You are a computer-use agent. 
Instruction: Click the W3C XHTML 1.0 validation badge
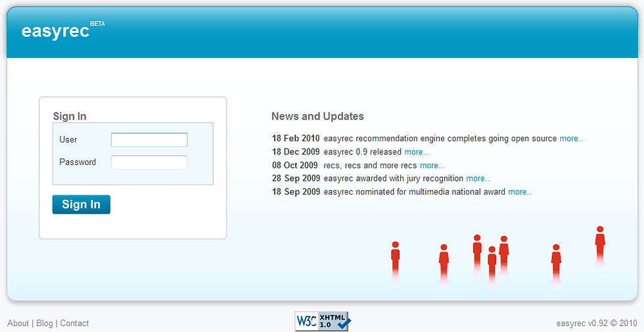tap(323, 321)
